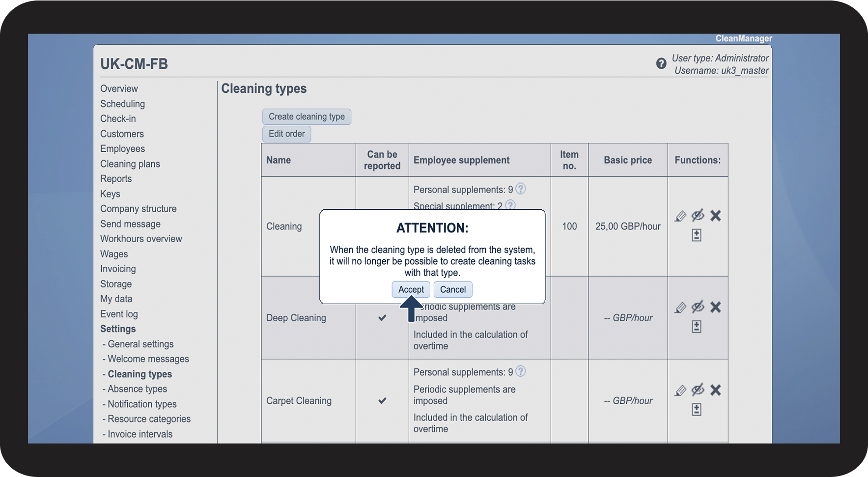Viewport: 868px width, 477px height.
Task: Open Absence types under Settings
Action: pyautogui.click(x=137, y=389)
